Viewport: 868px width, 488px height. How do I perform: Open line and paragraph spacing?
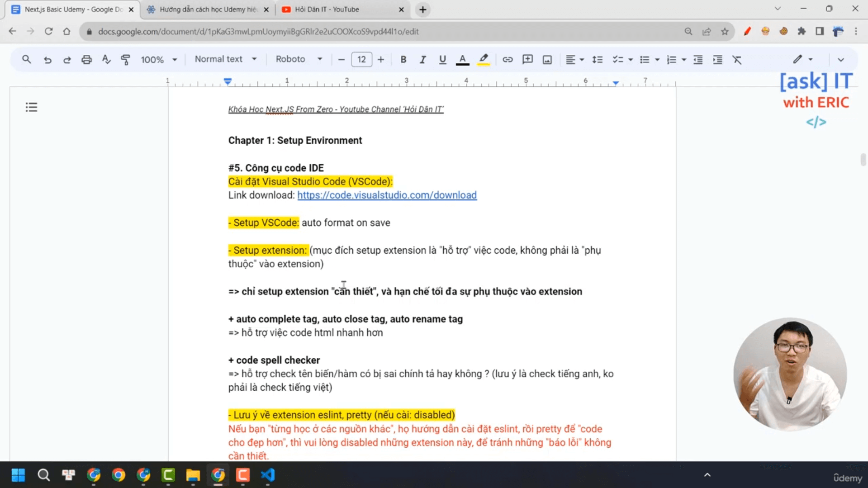click(597, 59)
